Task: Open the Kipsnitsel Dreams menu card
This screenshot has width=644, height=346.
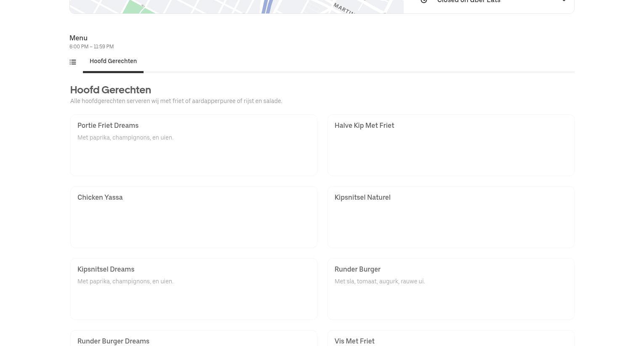Action: [x=193, y=289]
